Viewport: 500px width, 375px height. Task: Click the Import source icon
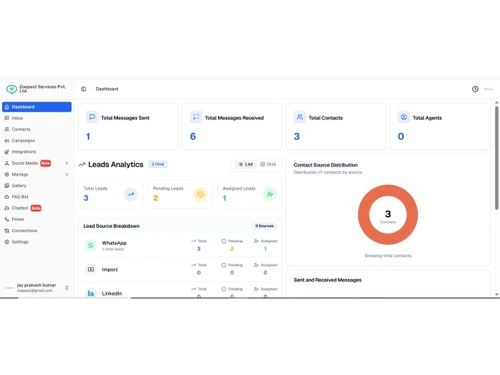tap(91, 269)
